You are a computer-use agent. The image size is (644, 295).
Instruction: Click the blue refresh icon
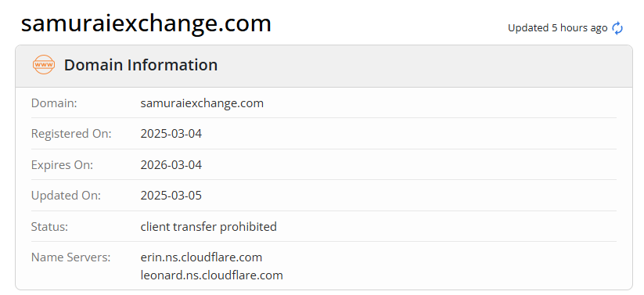(x=617, y=28)
